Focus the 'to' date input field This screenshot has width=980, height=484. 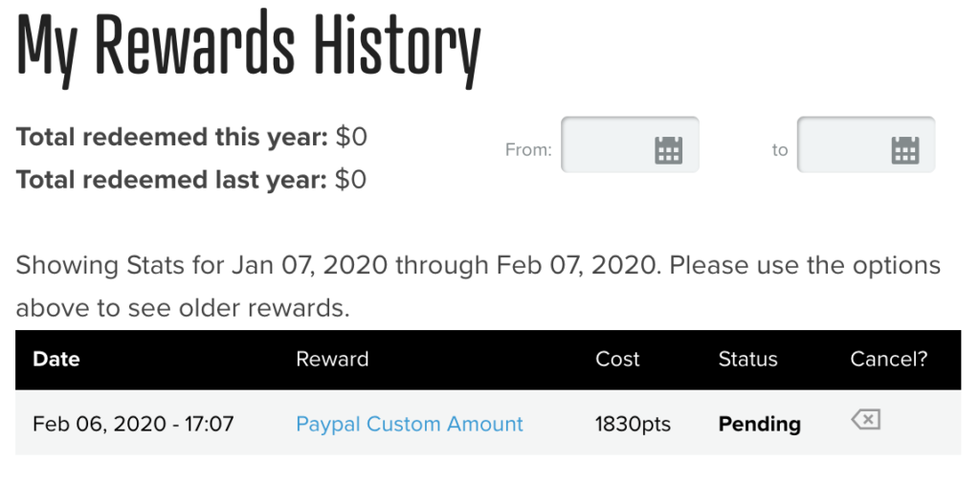point(866,144)
